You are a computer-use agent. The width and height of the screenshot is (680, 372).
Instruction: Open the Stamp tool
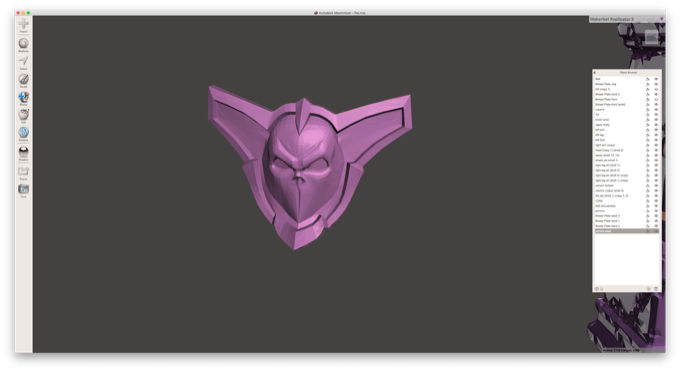pyautogui.click(x=23, y=98)
